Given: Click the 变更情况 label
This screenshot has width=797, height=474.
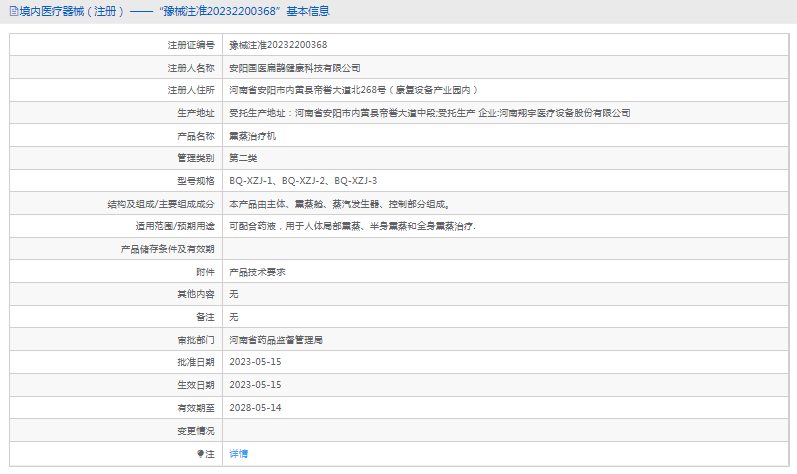Looking at the screenshot, I should click(196, 431).
